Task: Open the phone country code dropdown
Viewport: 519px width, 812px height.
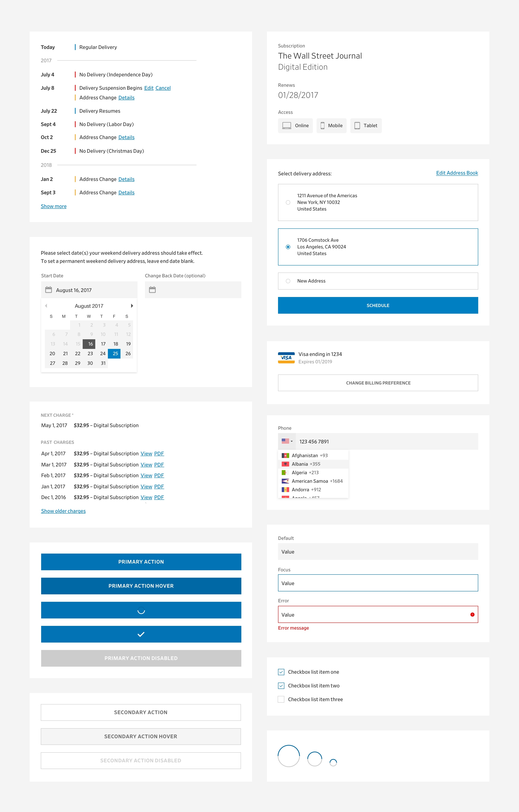Action: (x=287, y=441)
